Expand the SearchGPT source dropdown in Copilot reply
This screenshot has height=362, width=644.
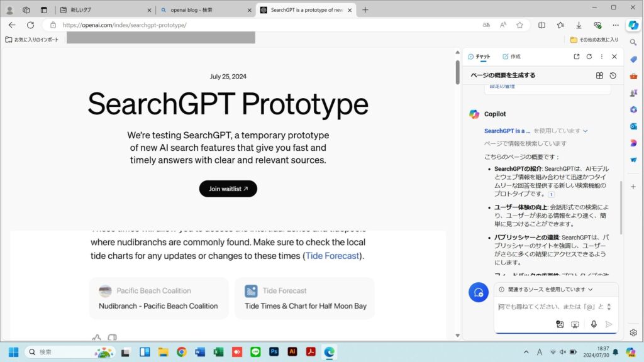coord(585,131)
